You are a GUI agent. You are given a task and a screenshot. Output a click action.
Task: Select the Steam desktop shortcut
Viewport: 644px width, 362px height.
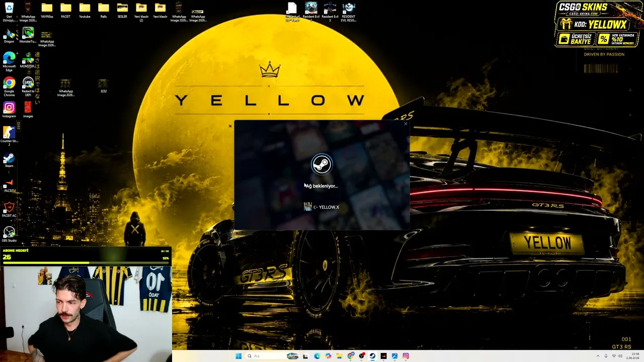click(x=9, y=160)
